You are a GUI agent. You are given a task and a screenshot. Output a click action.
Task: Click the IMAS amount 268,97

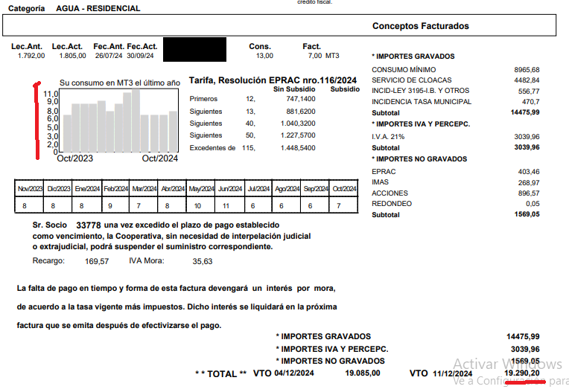tap(529, 182)
